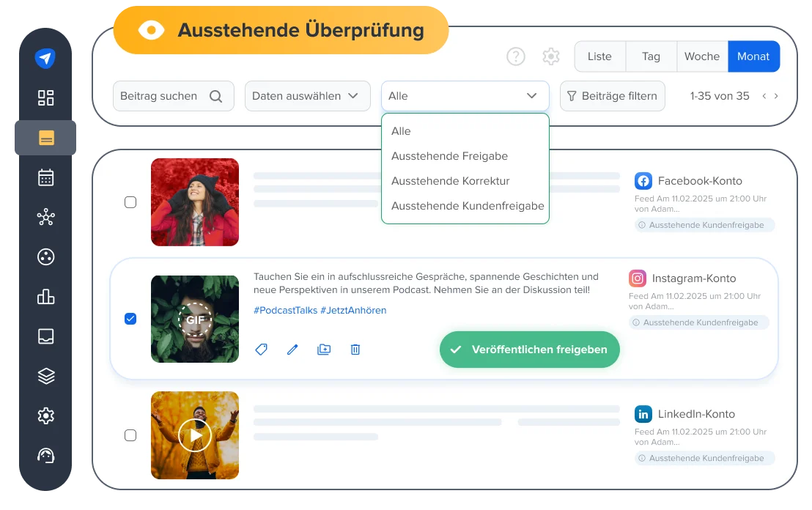Check the Facebook post checkbox

click(x=130, y=202)
